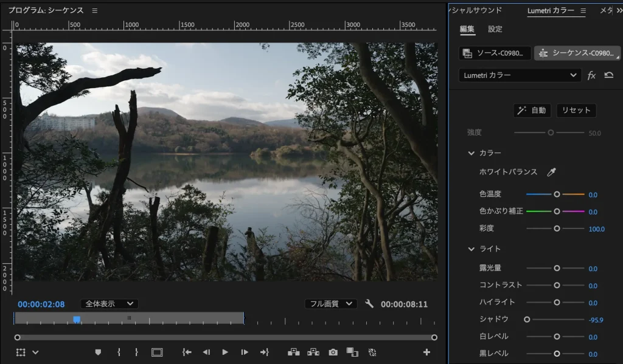Viewport: 623px width, 364px height.
Task: Click the Export Frame camera icon
Action: tap(333, 352)
